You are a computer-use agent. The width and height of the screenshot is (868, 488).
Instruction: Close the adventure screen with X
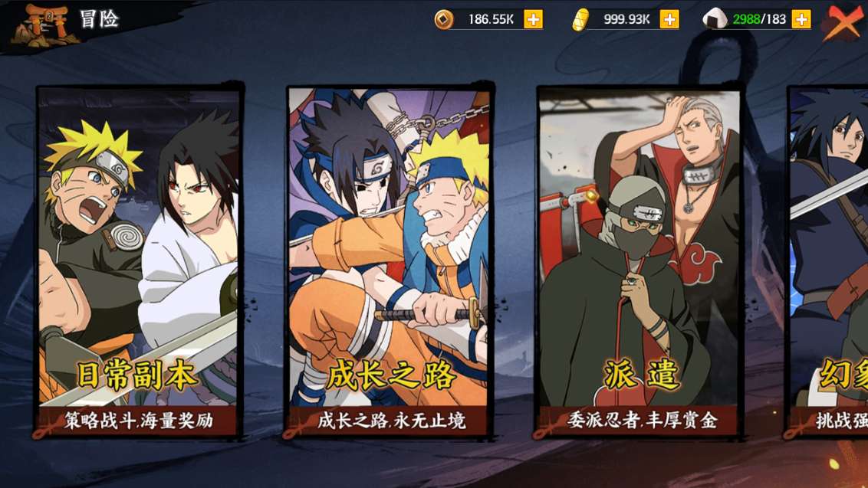[844, 23]
